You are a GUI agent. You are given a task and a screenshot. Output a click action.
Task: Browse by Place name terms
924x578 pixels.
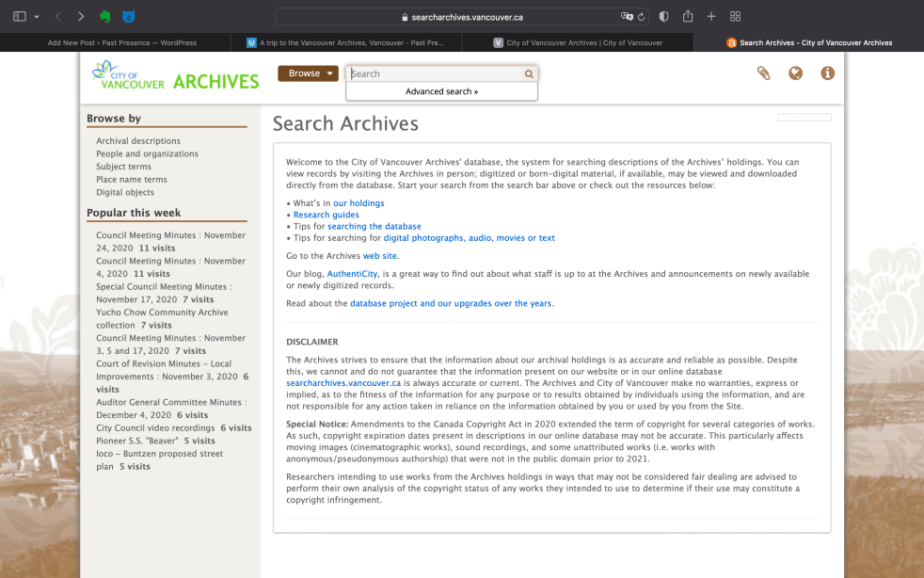pos(132,179)
